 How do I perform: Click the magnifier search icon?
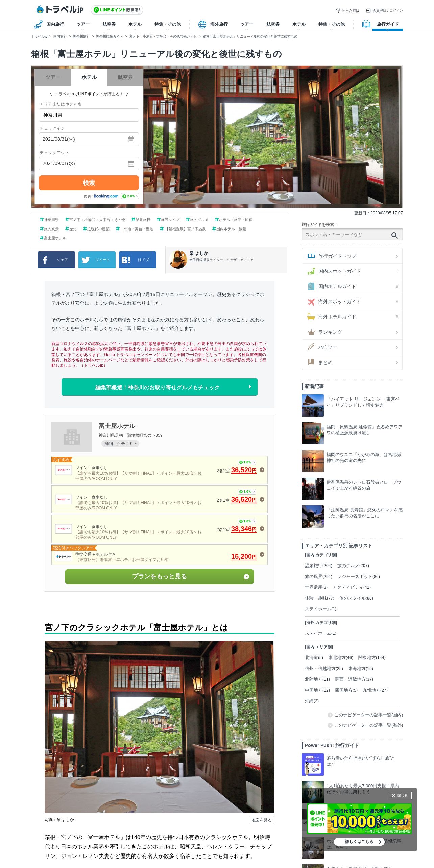pyautogui.click(x=394, y=235)
